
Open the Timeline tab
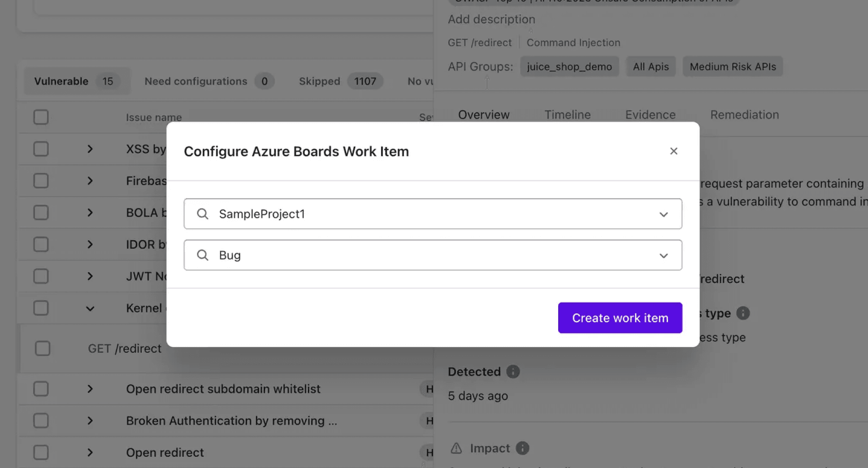tap(568, 115)
